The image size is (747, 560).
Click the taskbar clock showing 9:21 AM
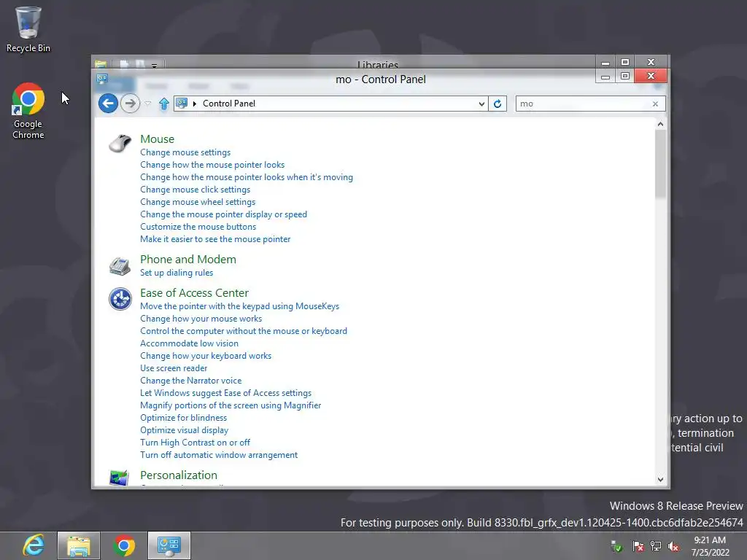point(710,546)
